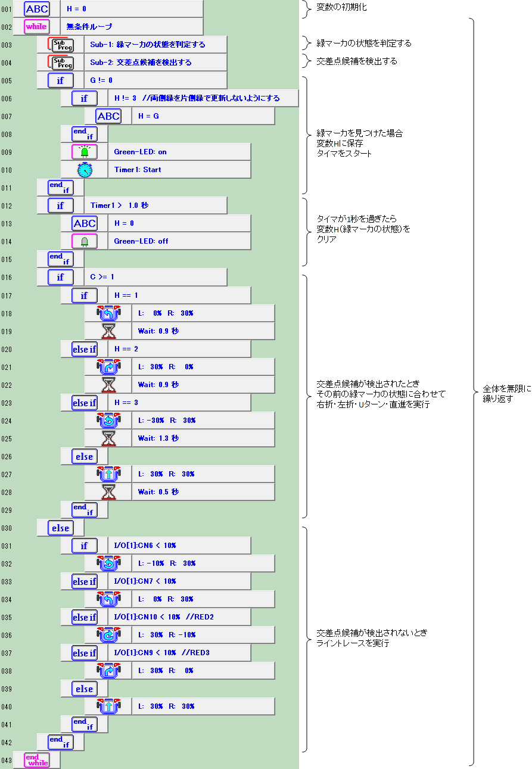Click the ABC icon for H = G
532x769 pixels.
coord(108,116)
